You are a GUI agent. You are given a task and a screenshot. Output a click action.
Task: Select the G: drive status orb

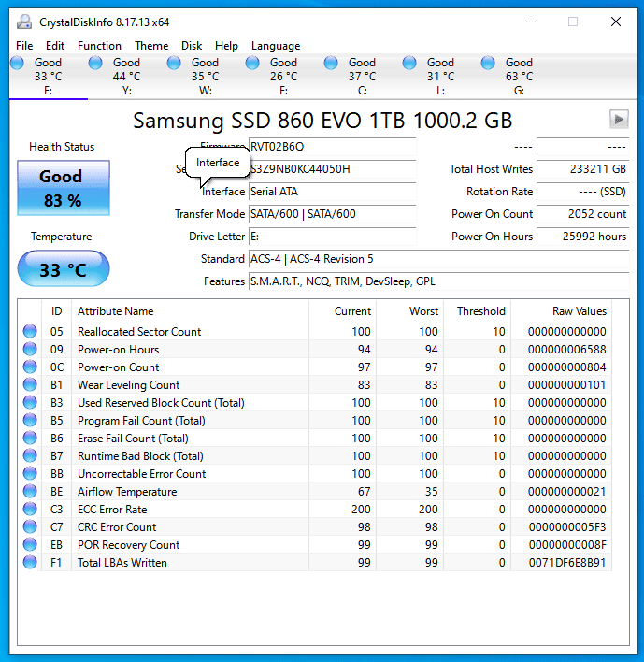pos(488,63)
